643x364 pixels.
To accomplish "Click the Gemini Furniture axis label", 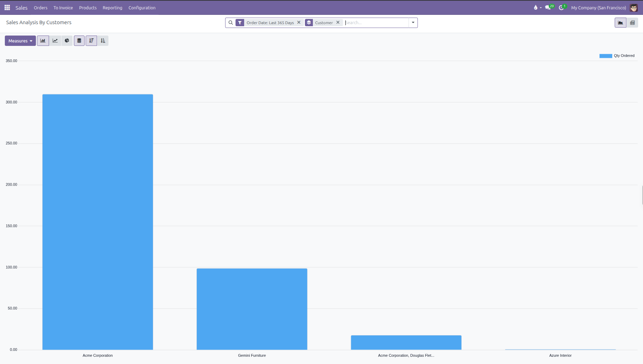I will tap(252, 355).
